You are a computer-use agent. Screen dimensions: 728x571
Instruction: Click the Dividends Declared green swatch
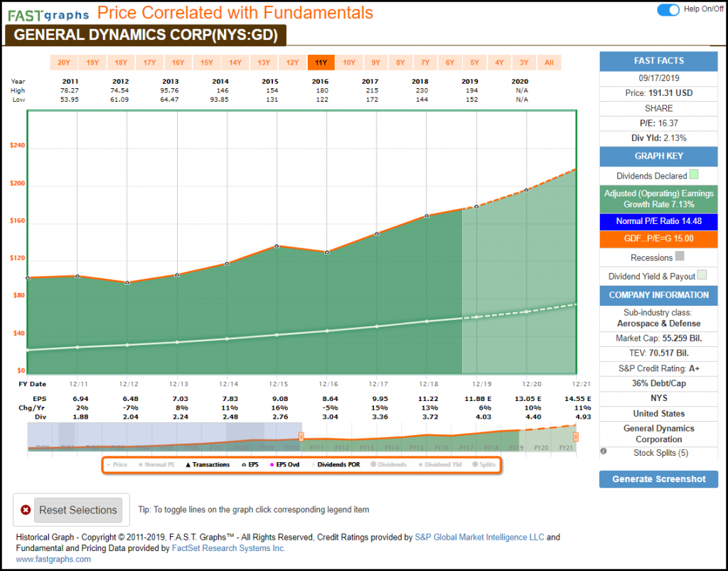[694, 175]
